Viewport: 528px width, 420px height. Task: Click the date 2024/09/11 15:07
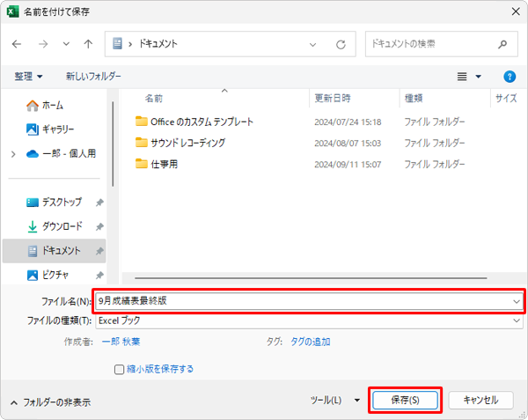(x=348, y=165)
